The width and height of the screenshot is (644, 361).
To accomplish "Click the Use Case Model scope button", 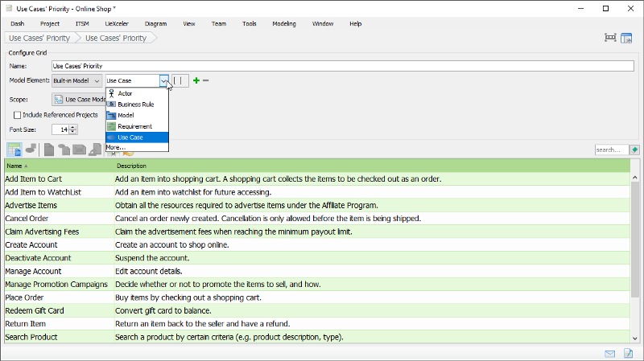I will [79, 100].
